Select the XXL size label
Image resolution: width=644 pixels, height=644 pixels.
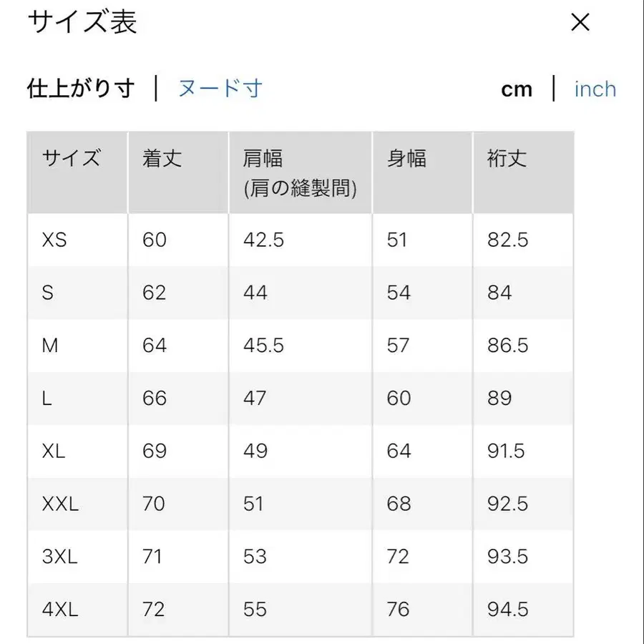coord(61,504)
